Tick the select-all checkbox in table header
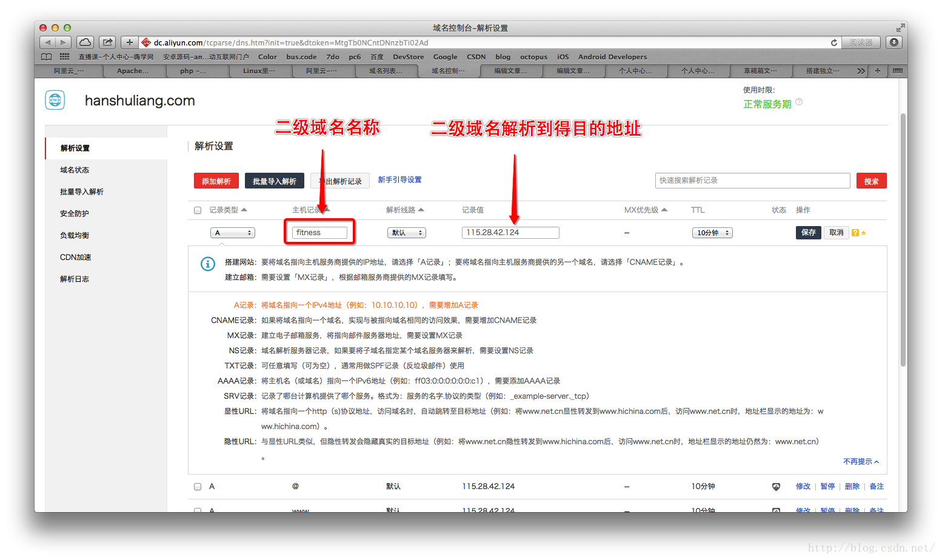The height and width of the screenshot is (560, 942). [198, 210]
